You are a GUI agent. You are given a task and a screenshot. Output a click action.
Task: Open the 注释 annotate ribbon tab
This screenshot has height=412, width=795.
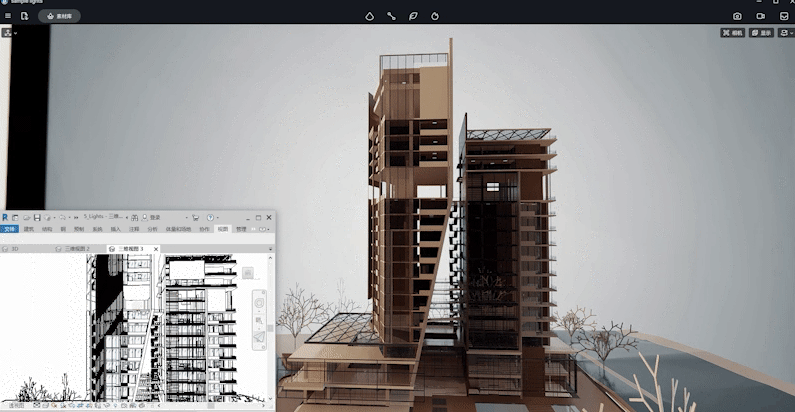tap(134, 229)
